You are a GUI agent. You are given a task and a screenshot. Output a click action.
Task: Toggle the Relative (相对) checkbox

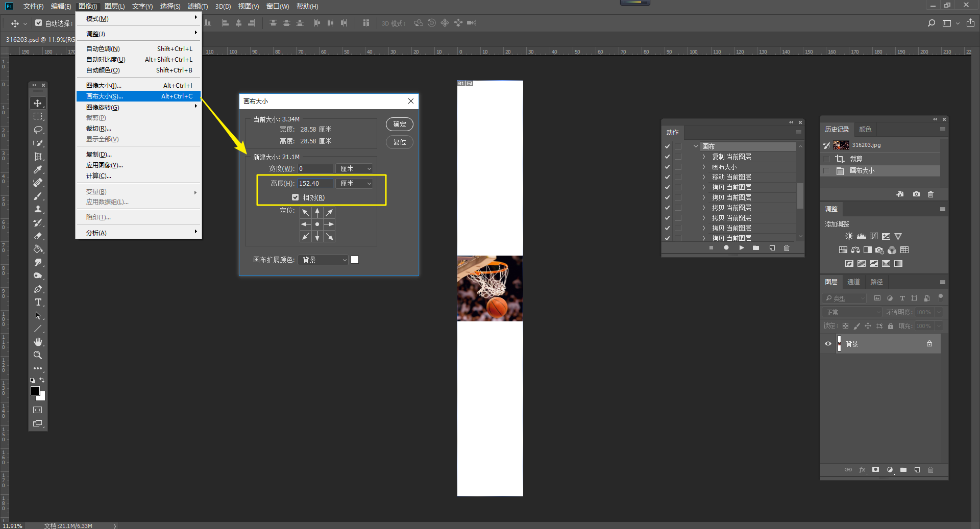(295, 197)
